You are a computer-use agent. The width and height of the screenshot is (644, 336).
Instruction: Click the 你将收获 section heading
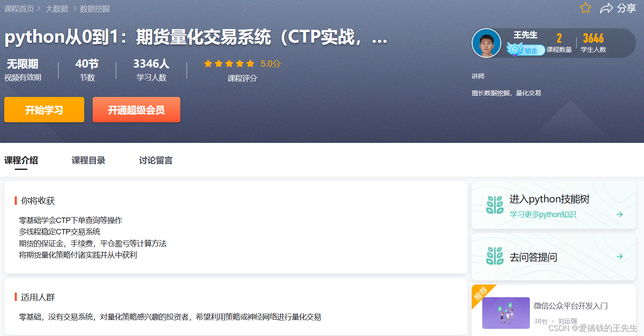click(38, 201)
